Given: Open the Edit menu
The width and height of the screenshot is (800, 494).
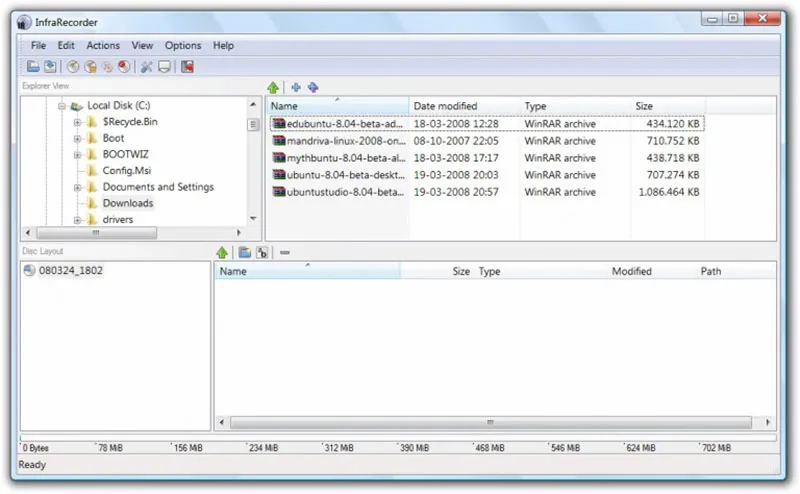Looking at the screenshot, I should click(66, 45).
